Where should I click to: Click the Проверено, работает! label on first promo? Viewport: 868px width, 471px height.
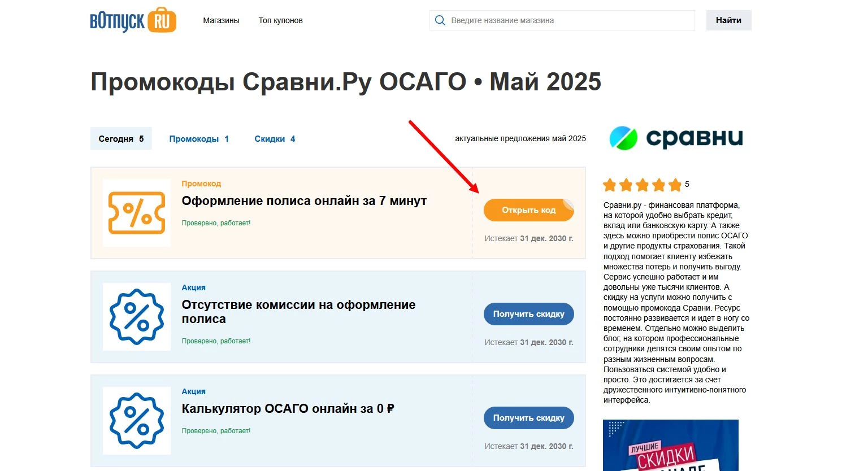216,223
